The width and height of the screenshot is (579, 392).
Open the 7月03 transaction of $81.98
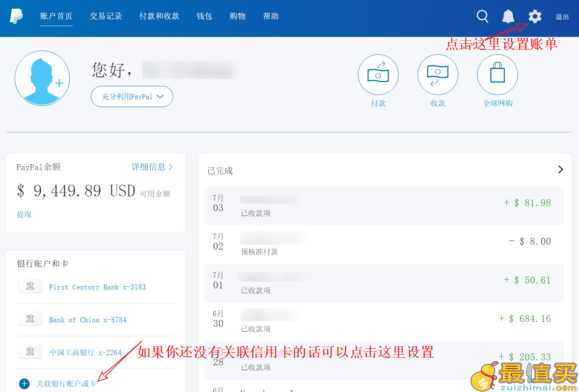click(x=384, y=206)
